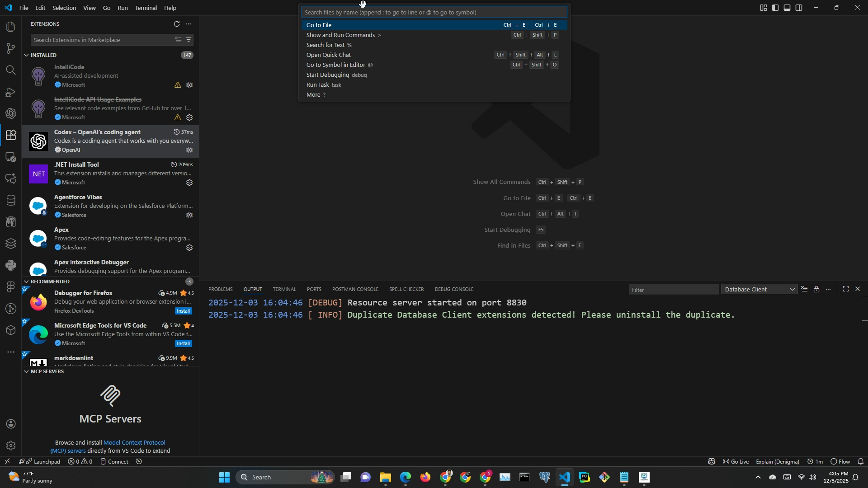
Task: Switch to the TERMINAL tab
Action: click(284, 289)
